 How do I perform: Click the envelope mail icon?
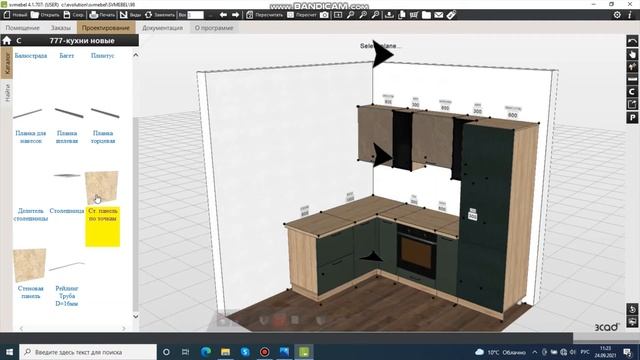click(438, 15)
